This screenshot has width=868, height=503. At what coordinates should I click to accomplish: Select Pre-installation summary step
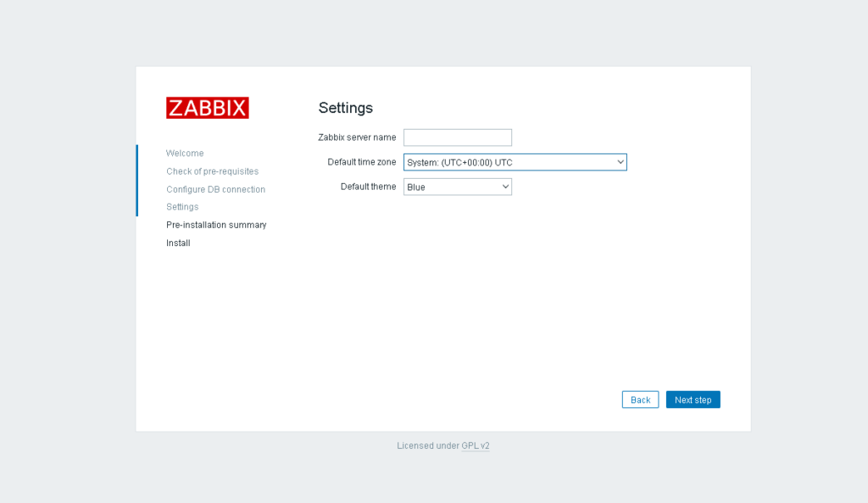[x=216, y=225]
